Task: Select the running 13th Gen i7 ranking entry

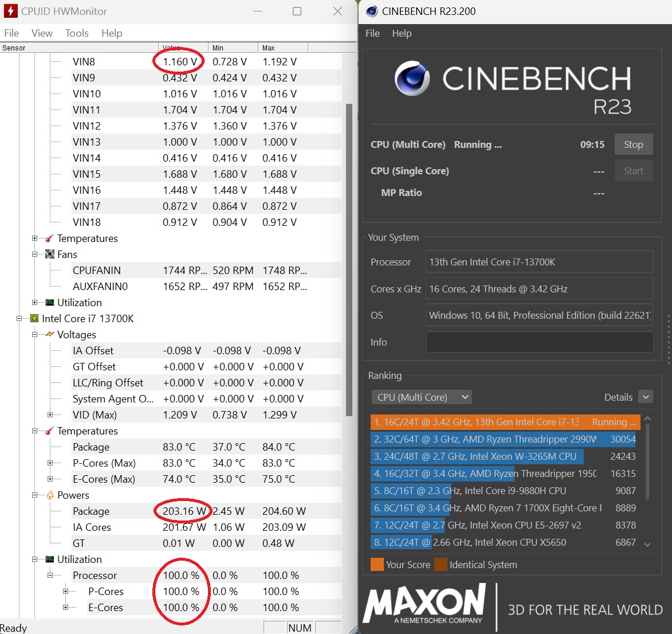Action: point(505,422)
